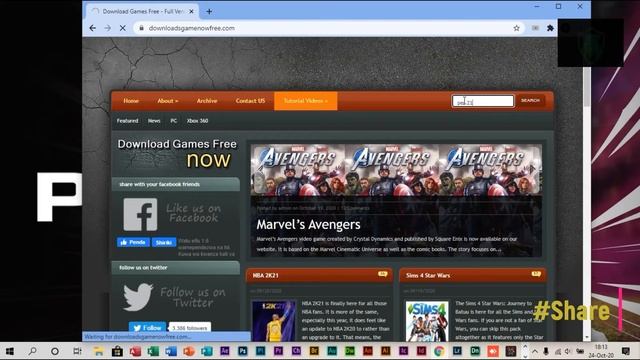Click the Sims 4 cover thumbnail

click(x=427, y=321)
